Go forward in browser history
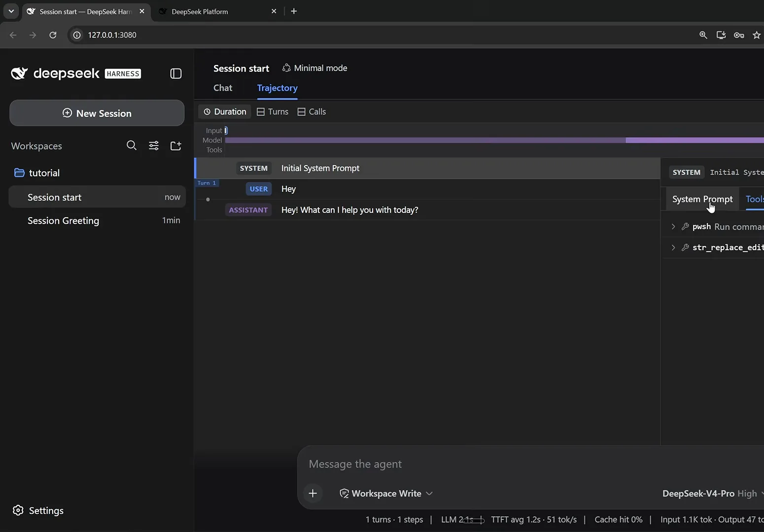This screenshot has height=532, width=764. (x=33, y=35)
